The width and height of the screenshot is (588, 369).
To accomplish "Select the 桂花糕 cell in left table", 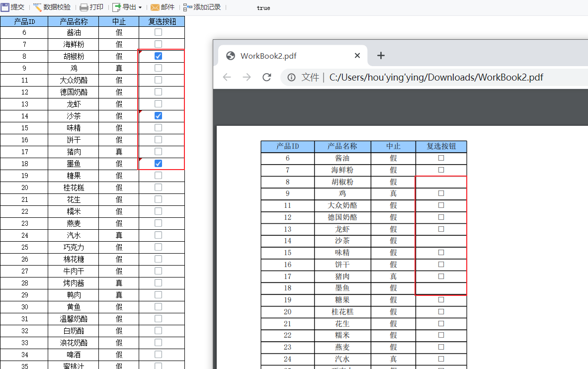I will (x=74, y=187).
